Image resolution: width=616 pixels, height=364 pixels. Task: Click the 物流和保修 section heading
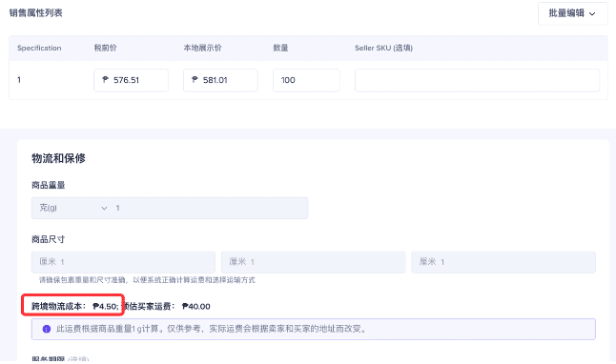[x=58, y=158]
